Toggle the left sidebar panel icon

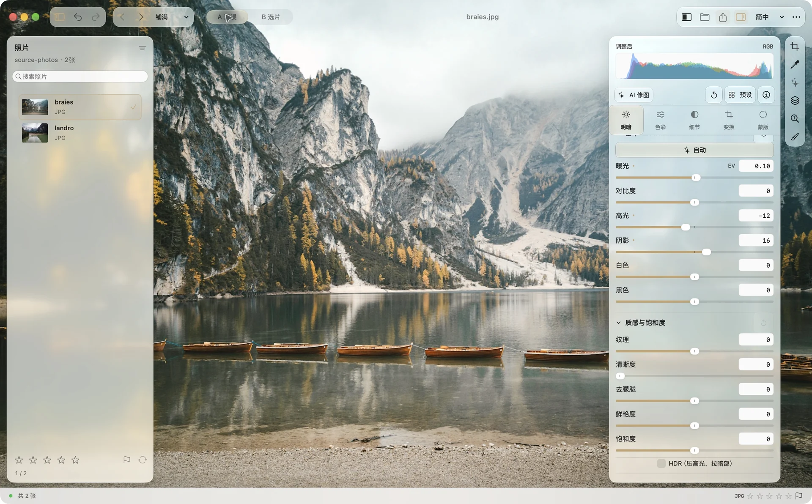click(60, 17)
